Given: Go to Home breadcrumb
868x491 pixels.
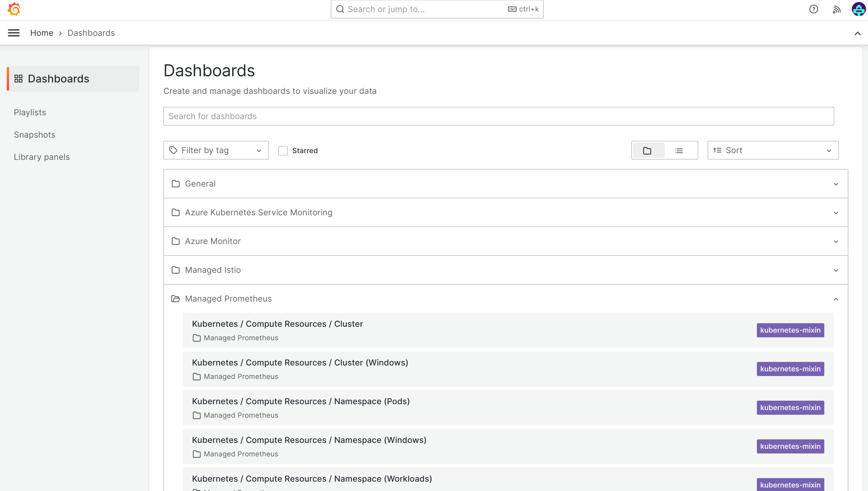Looking at the screenshot, I should pyautogui.click(x=42, y=33).
